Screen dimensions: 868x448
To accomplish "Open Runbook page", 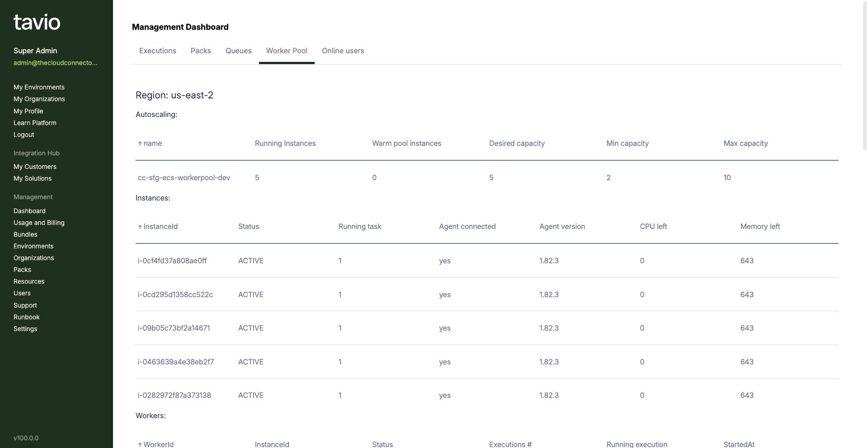I will point(27,317).
